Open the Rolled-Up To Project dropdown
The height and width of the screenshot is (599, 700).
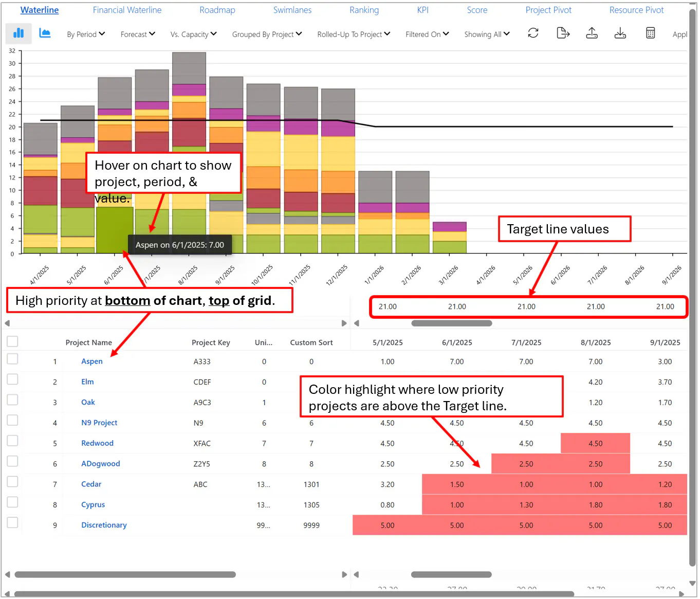(x=354, y=34)
